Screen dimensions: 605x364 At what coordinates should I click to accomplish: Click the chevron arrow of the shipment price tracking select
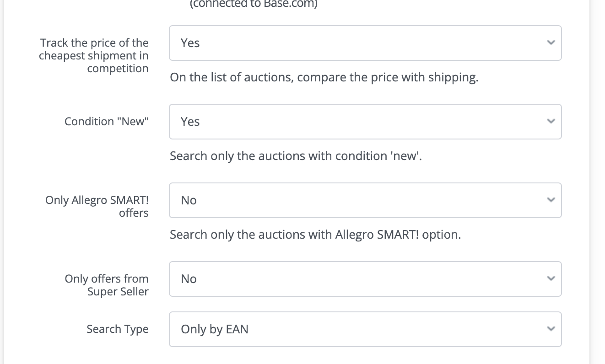pyautogui.click(x=551, y=43)
